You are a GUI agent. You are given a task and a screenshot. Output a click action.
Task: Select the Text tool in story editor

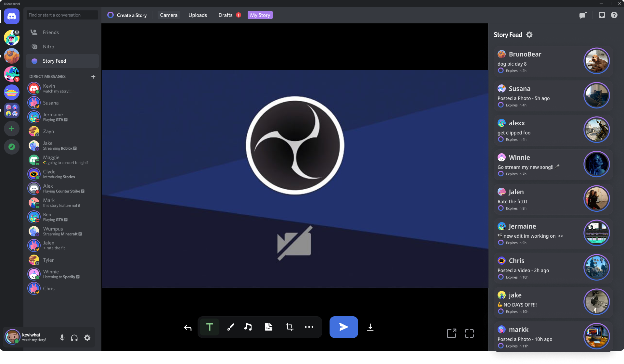tap(210, 327)
